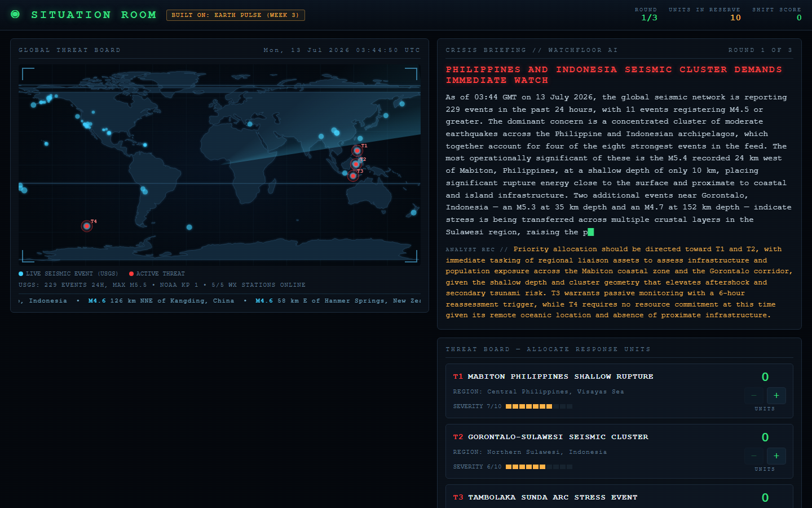The image size is (812, 508).
Task: Click the Live Seismic Event legend dot
Action: 21,274
